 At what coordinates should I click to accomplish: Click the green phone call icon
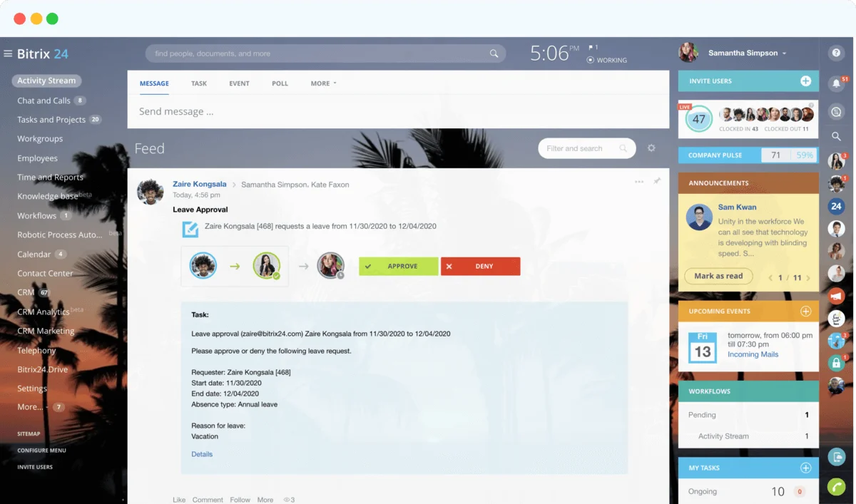(836, 487)
